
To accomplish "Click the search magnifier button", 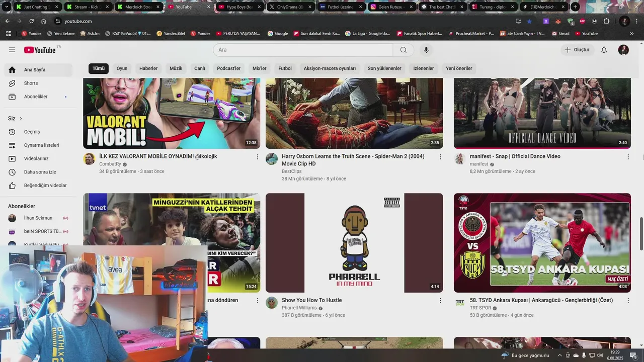I will pos(404,50).
